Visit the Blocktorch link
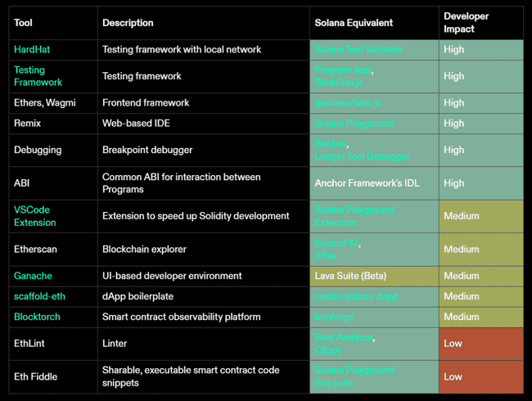532x401 pixels. pos(37,317)
